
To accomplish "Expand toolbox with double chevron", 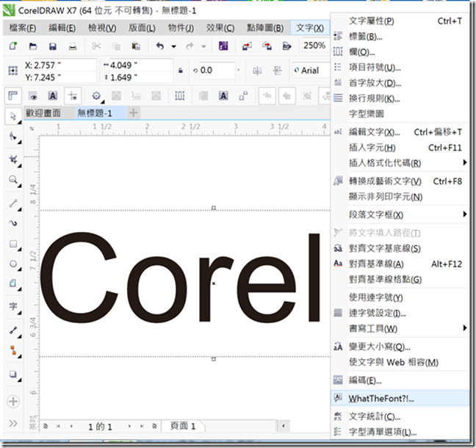I will click(x=13, y=423).
